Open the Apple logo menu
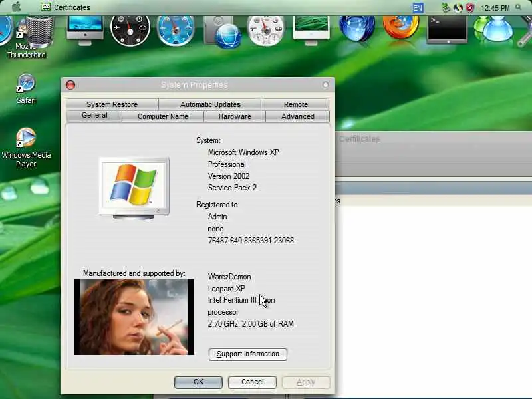The width and height of the screenshot is (532, 399). click(x=16, y=7)
